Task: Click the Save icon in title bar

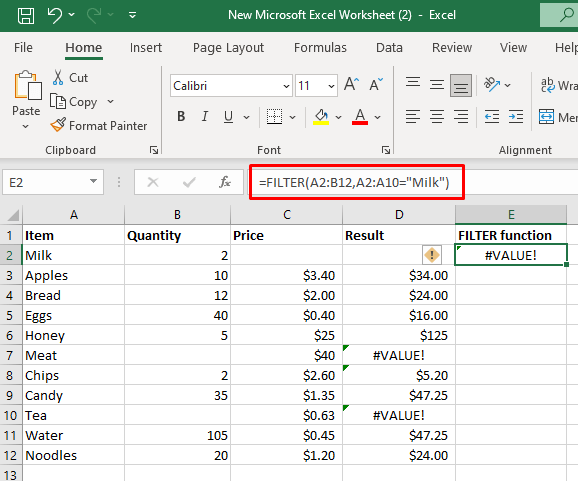Action: (x=26, y=15)
